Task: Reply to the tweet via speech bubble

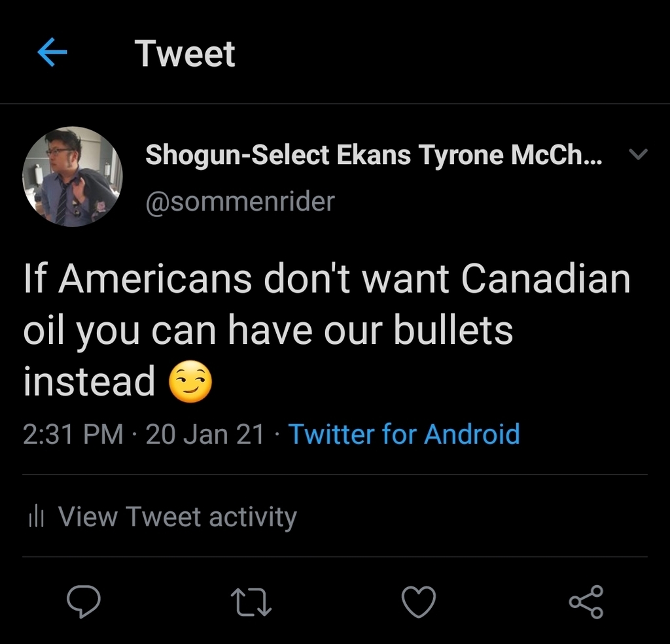Action: click(x=84, y=602)
